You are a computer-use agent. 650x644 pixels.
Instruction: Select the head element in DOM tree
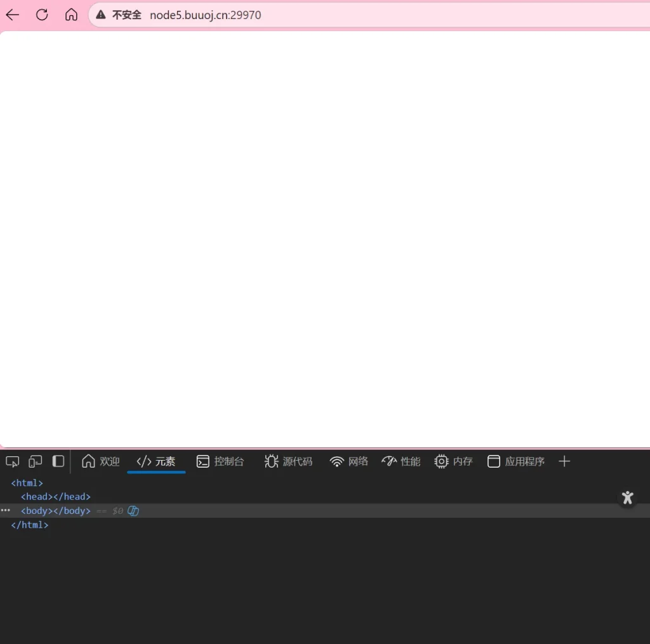(x=56, y=497)
